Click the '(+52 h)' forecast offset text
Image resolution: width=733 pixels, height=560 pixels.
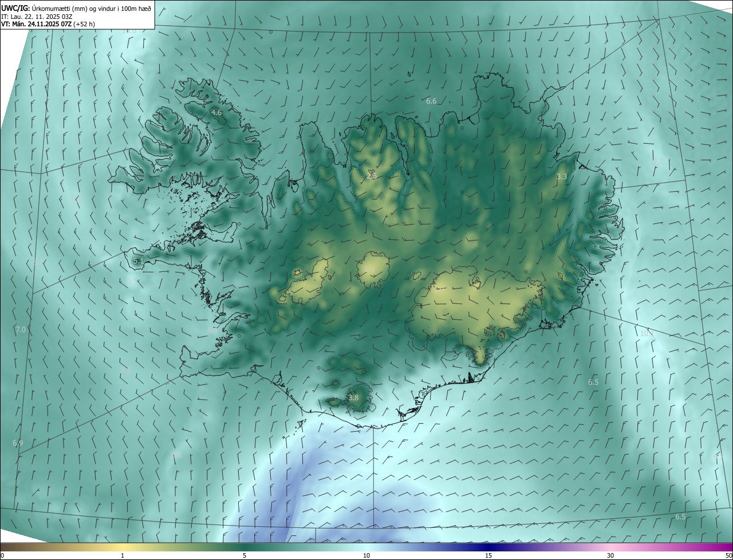coord(84,24)
